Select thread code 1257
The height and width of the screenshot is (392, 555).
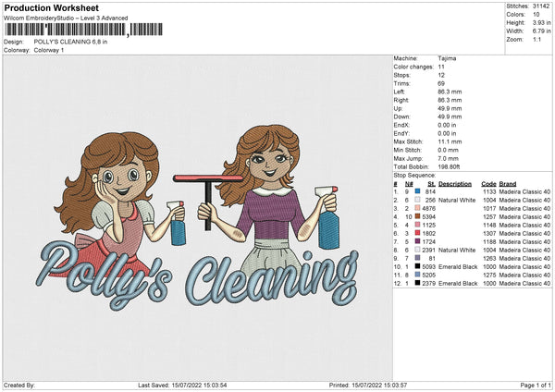point(489,216)
